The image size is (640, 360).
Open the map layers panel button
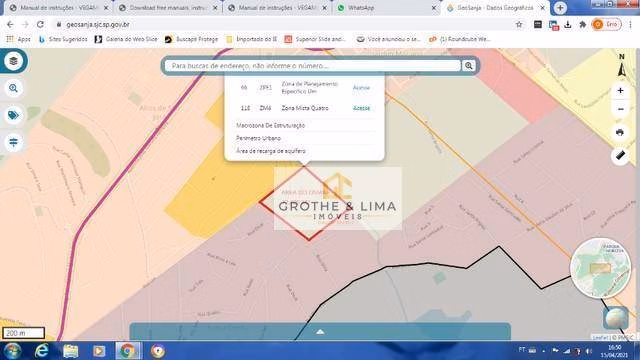pos(13,61)
